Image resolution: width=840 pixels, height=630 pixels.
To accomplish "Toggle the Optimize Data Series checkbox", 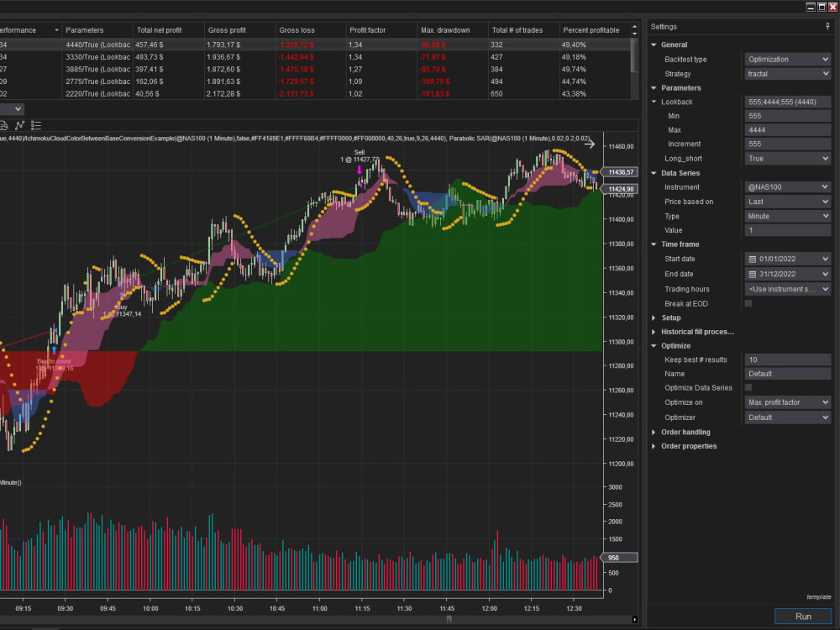I will [747, 387].
